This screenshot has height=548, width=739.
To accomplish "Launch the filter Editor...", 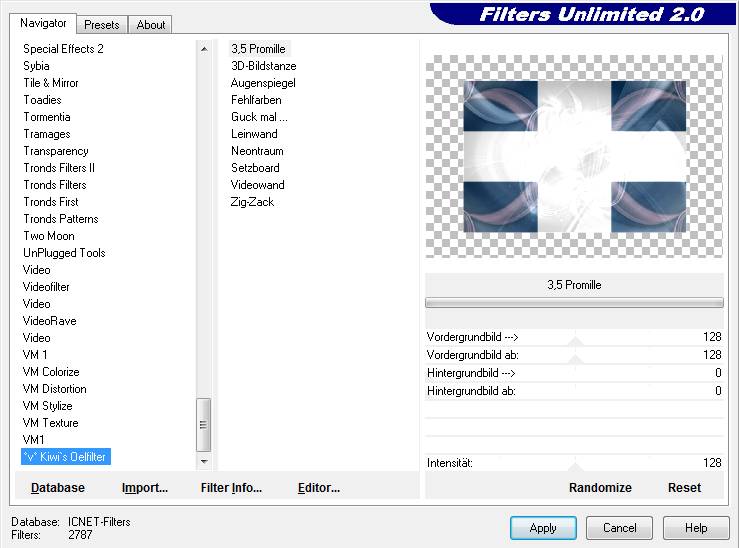I will (319, 488).
